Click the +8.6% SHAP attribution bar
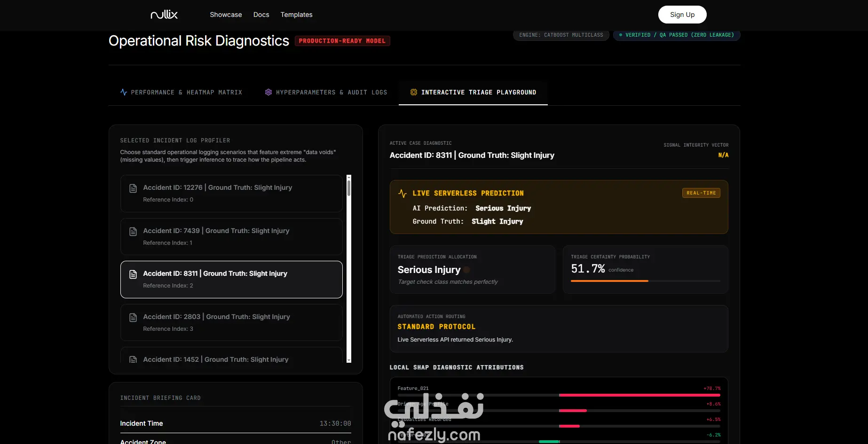The height and width of the screenshot is (444, 868). tap(559, 411)
